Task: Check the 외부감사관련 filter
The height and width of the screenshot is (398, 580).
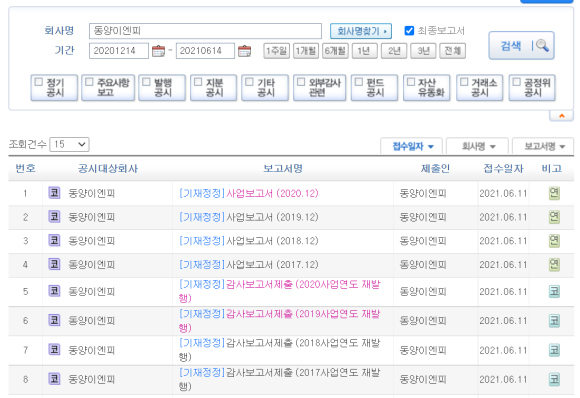Action: [x=301, y=82]
